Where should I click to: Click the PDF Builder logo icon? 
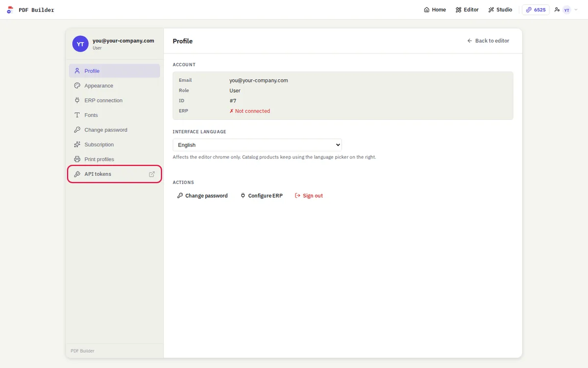pyautogui.click(x=10, y=10)
